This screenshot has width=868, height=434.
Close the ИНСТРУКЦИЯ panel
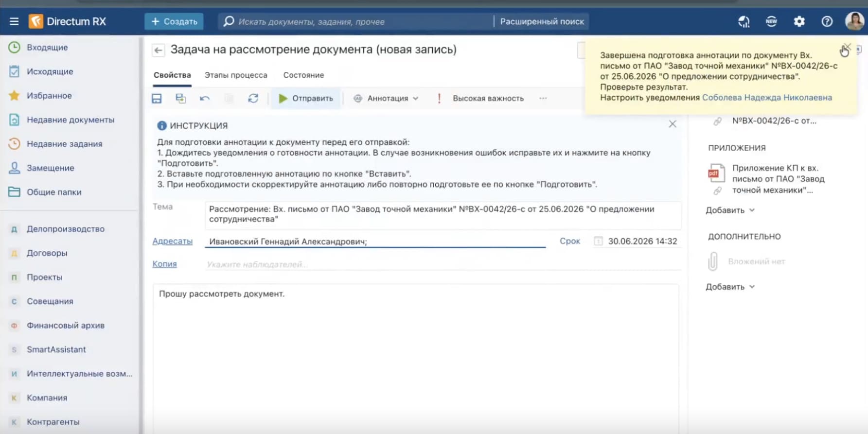coord(673,124)
